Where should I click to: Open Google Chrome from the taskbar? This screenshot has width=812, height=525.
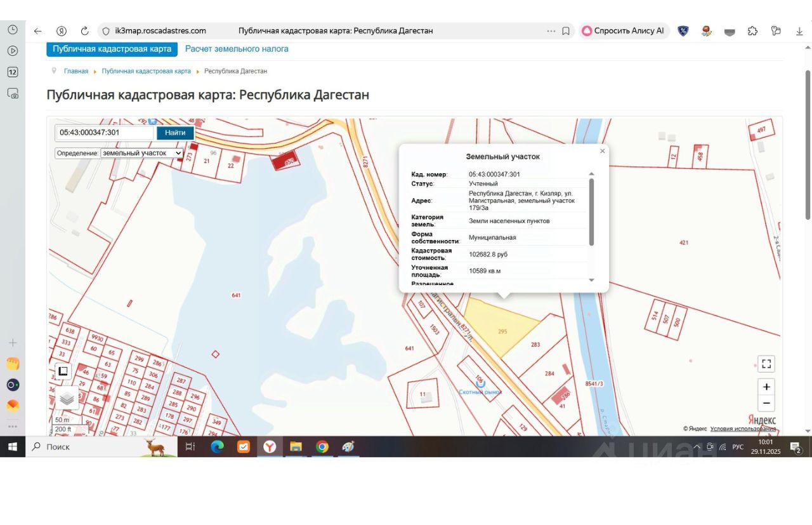(322, 447)
